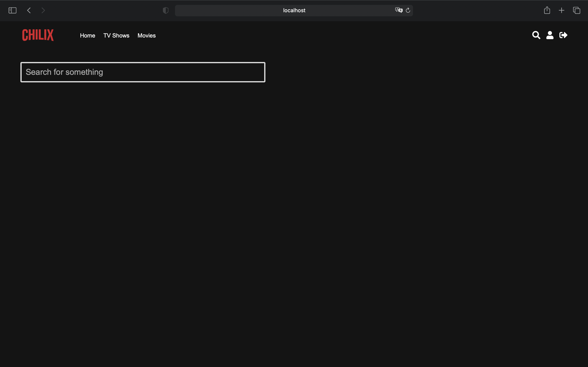Open the search icon in navbar

pyautogui.click(x=536, y=35)
